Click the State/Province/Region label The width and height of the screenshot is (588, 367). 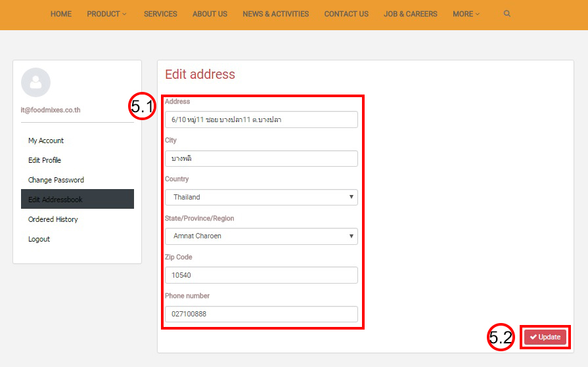[200, 219]
